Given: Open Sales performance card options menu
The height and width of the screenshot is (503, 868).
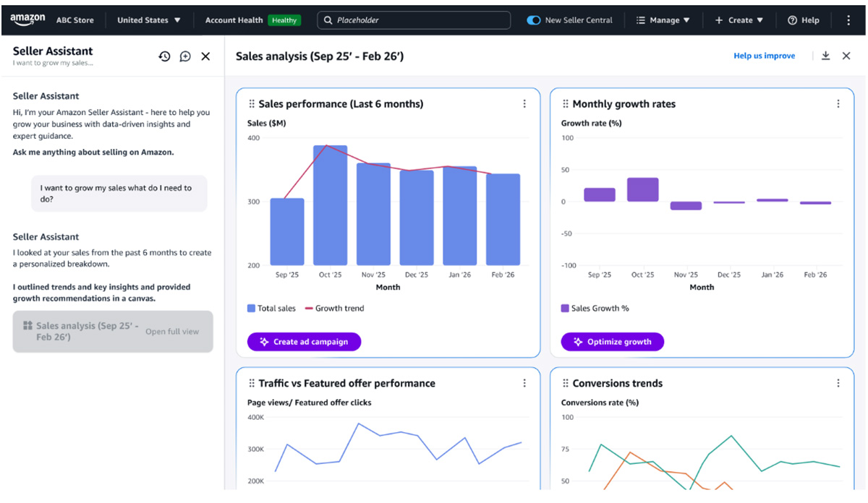Looking at the screenshot, I should [524, 104].
